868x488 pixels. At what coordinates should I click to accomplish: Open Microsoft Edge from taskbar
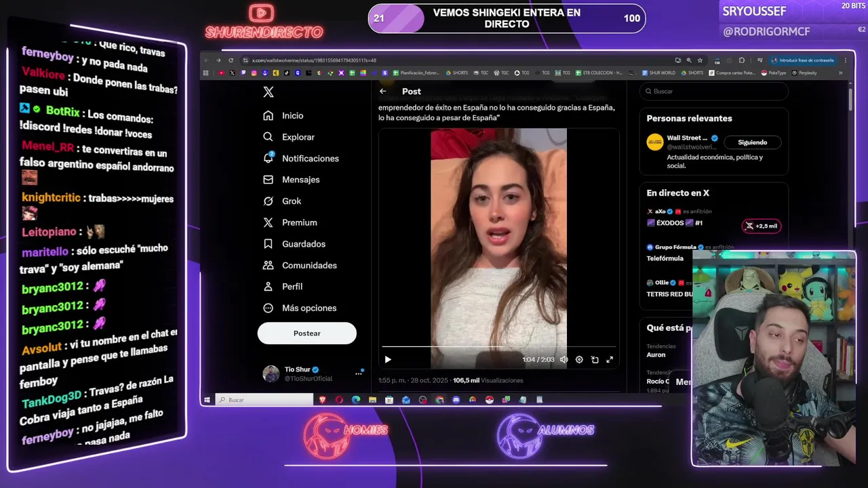click(x=356, y=400)
